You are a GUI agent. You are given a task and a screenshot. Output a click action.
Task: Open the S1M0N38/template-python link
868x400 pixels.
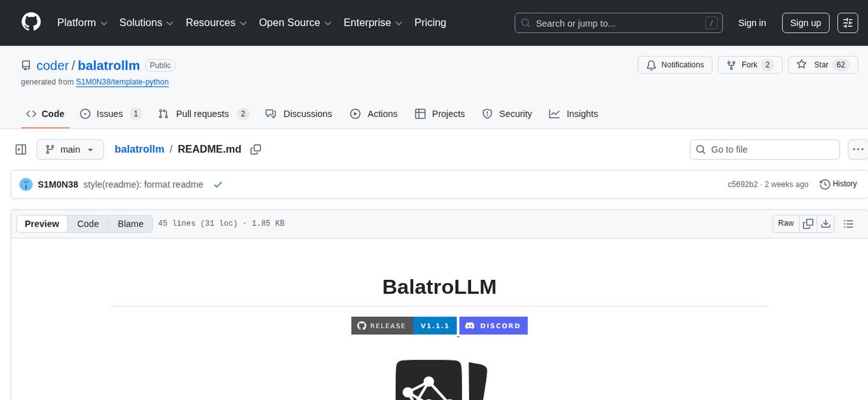point(122,82)
